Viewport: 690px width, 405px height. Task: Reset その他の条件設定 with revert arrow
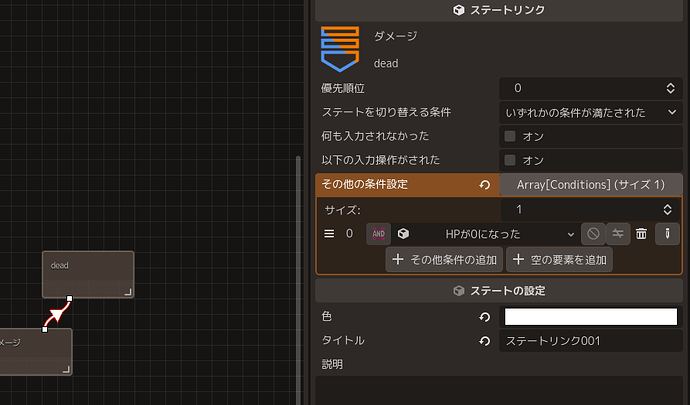tap(484, 185)
